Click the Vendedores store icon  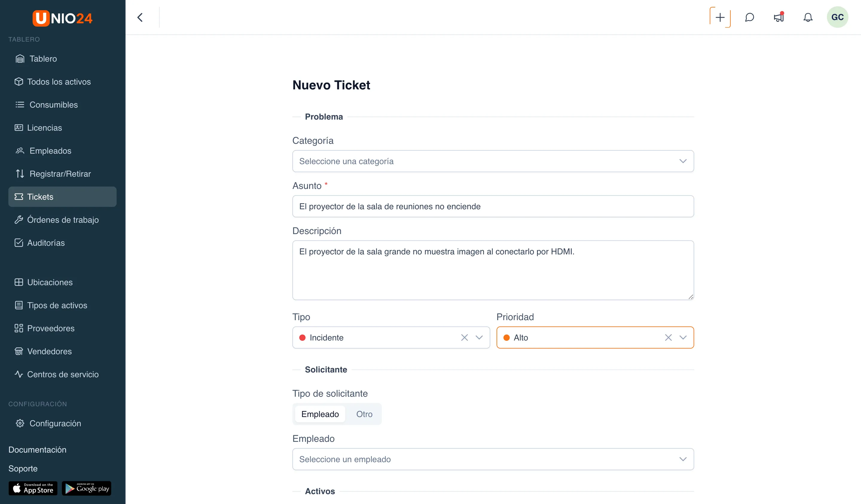tap(19, 351)
